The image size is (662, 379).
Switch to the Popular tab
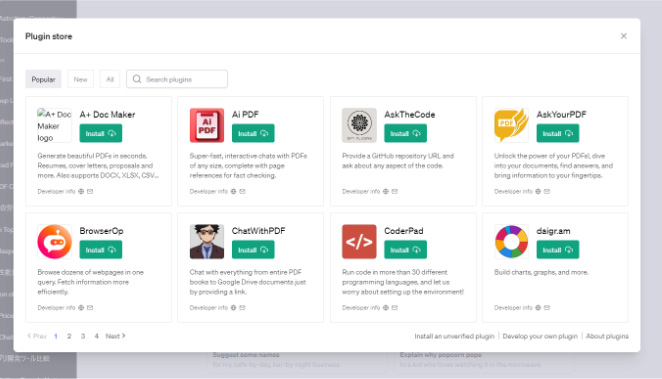tap(43, 79)
